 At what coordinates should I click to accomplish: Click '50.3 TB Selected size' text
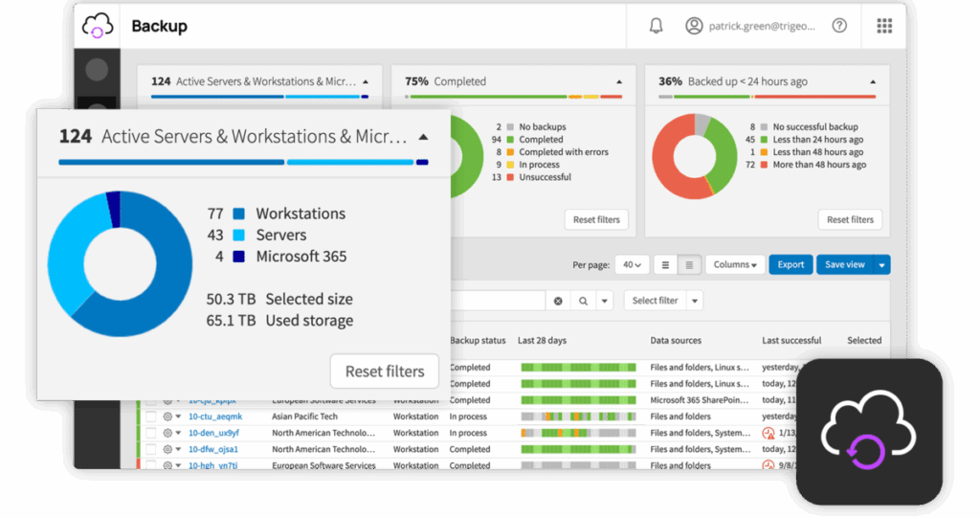point(279,300)
